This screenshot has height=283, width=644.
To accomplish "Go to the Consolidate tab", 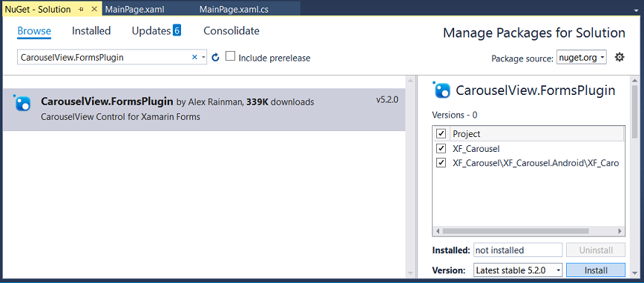I will [231, 31].
